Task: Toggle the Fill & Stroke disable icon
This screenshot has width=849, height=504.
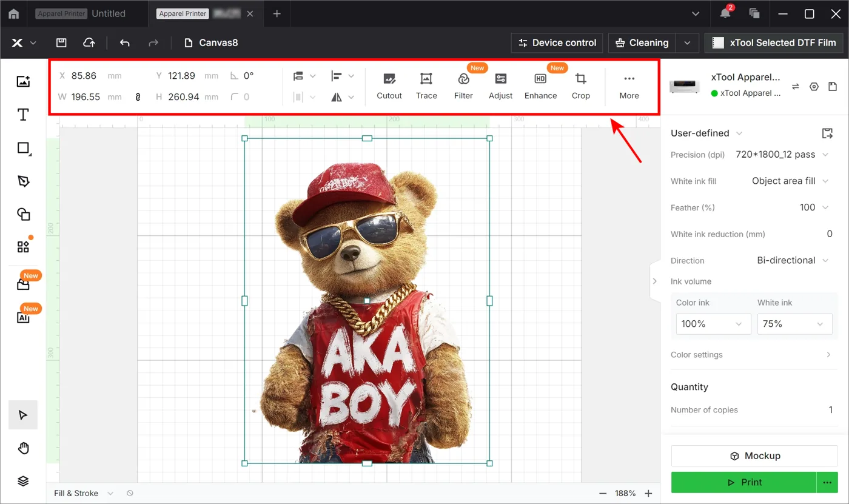Action: click(130, 494)
